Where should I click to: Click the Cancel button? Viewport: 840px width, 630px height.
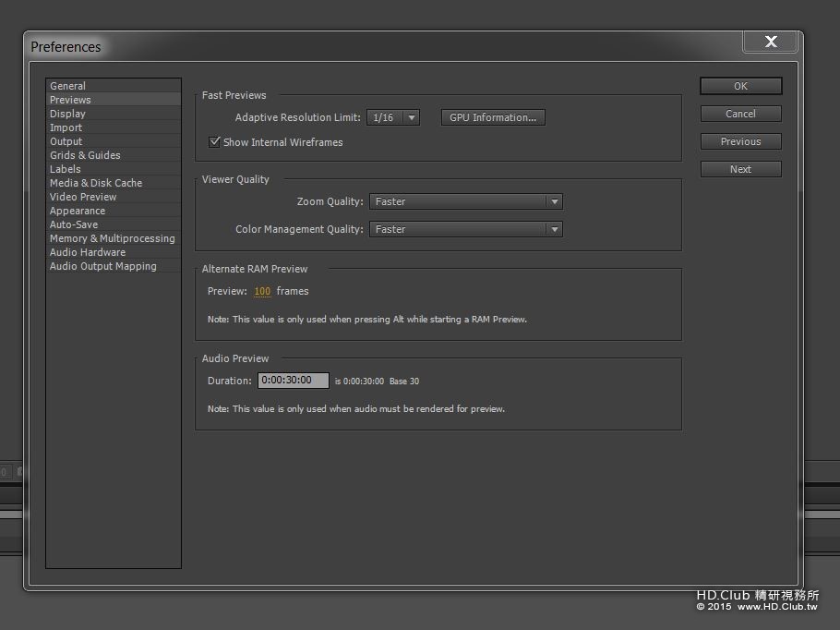(741, 114)
